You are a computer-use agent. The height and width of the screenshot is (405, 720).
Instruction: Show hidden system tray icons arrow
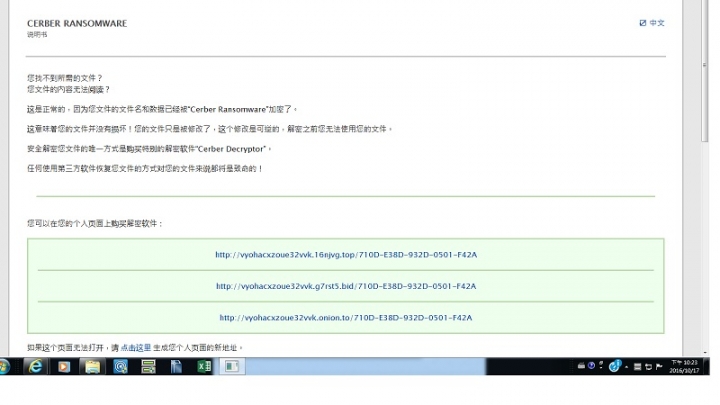[626, 367]
